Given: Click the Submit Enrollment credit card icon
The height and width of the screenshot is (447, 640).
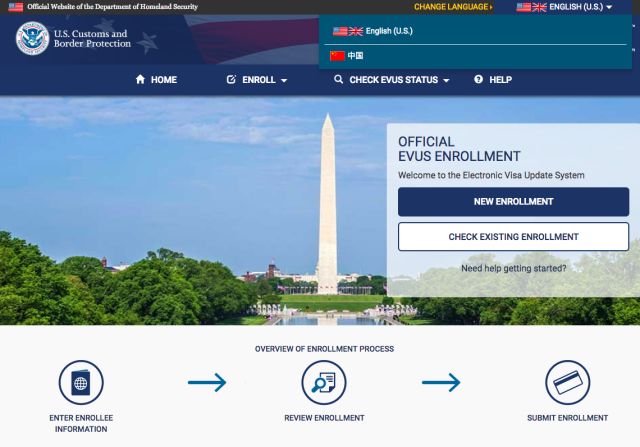Looking at the screenshot, I should 567,383.
